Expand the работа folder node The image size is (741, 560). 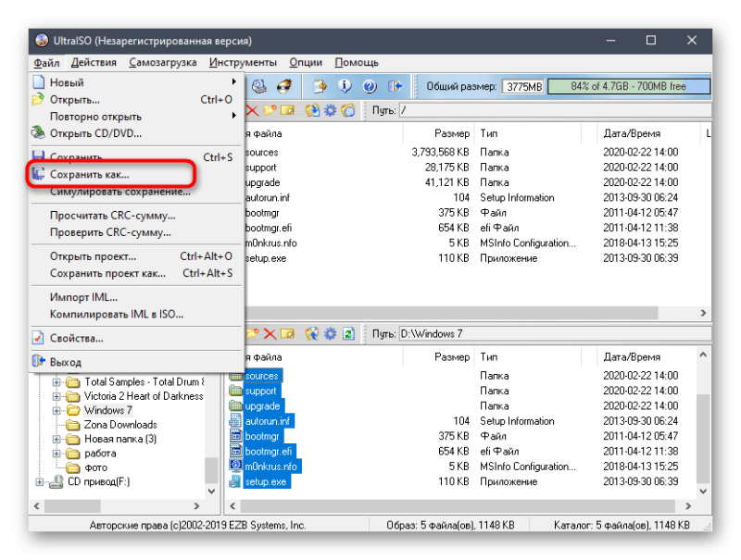pyautogui.click(x=57, y=454)
